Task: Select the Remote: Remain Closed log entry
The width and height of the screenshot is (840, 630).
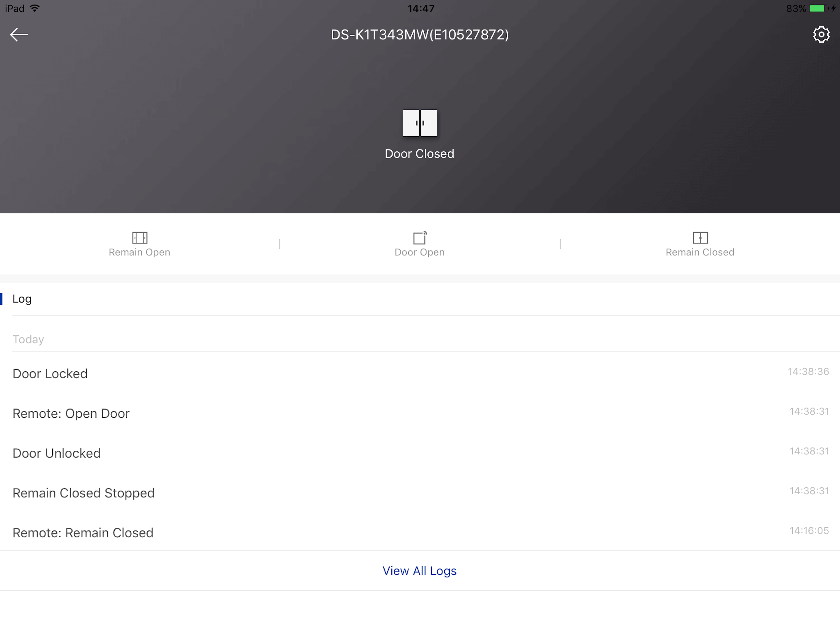Action: (83, 533)
